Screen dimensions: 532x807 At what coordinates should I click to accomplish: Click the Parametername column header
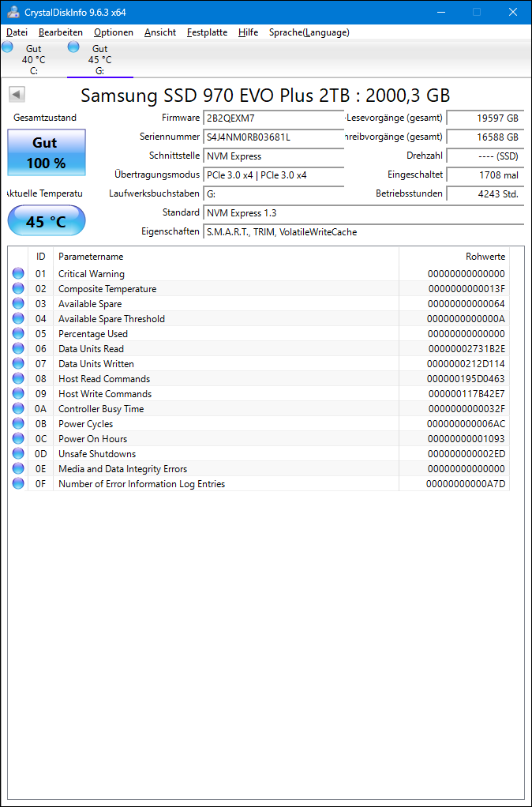(226, 257)
